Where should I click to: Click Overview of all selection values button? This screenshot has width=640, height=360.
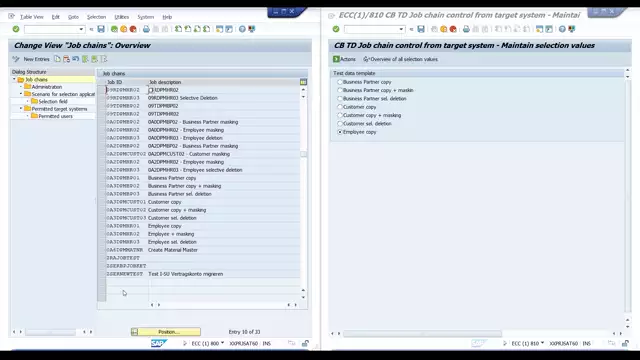coord(400,59)
